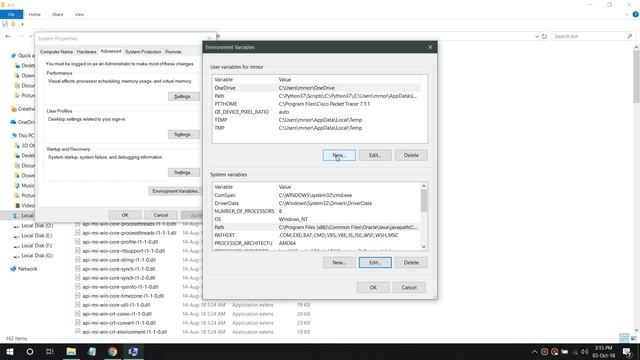Select file api-ms-win-core-timezone-l1-1-0.dll
The image size is (640, 360).
coord(123,296)
